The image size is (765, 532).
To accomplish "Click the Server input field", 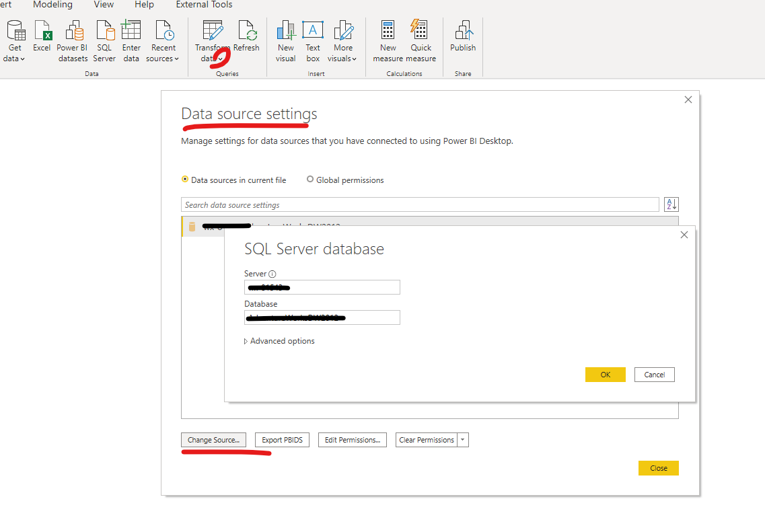I will 322,287.
